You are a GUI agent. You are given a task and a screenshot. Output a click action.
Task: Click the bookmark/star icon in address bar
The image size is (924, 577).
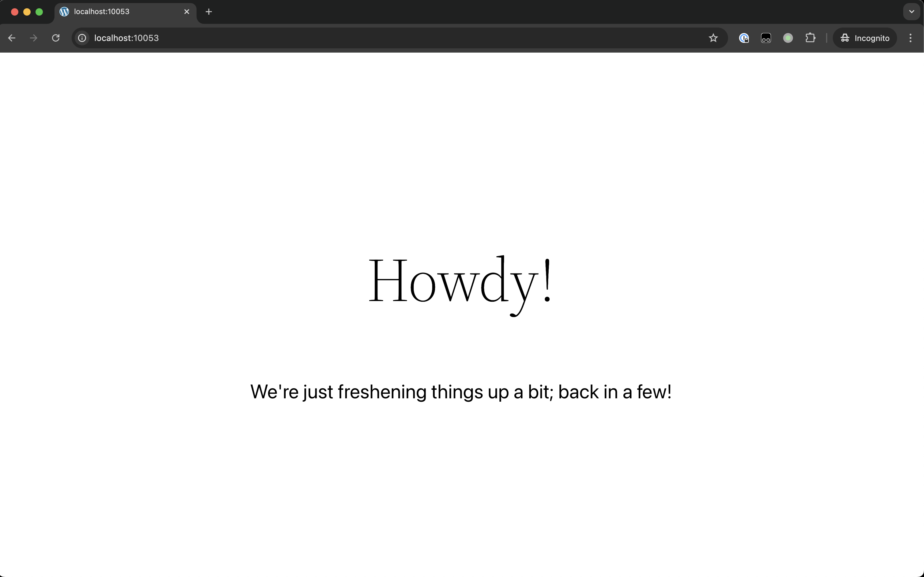click(x=713, y=38)
